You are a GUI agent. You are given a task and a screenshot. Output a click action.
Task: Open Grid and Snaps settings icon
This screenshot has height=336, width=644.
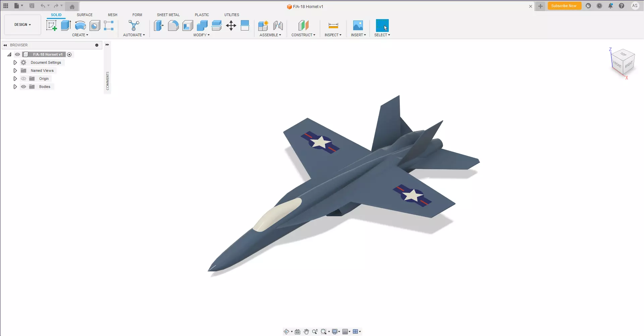[345, 332]
